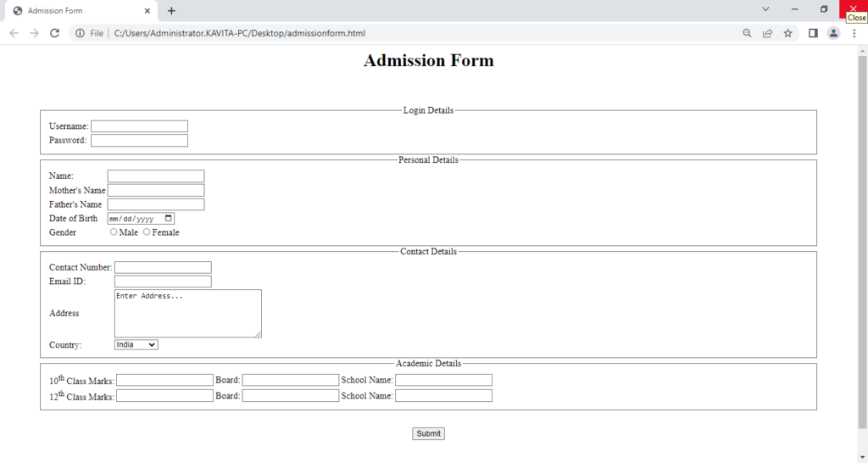
Task: Minimize the Chrome window
Action: pos(795,8)
